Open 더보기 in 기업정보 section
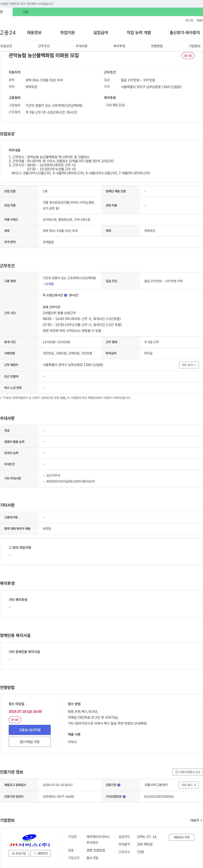Viewport: 203px width, 868px height. pyautogui.click(x=196, y=820)
